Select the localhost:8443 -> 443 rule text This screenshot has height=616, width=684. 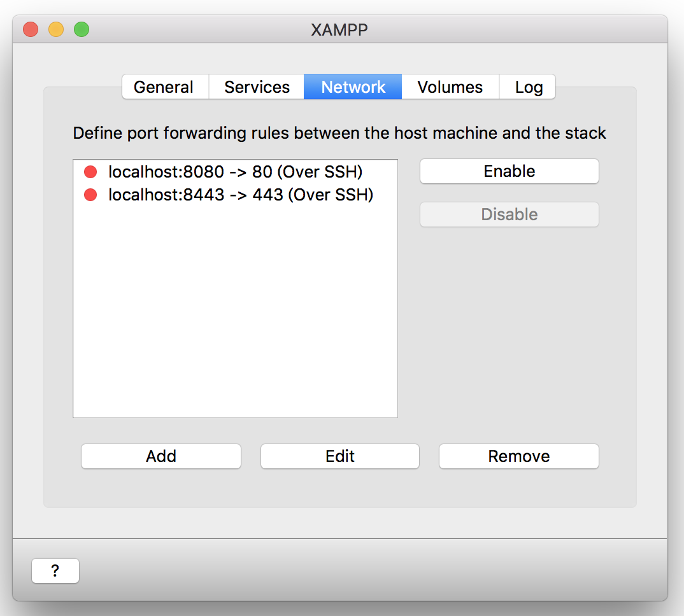(241, 195)
